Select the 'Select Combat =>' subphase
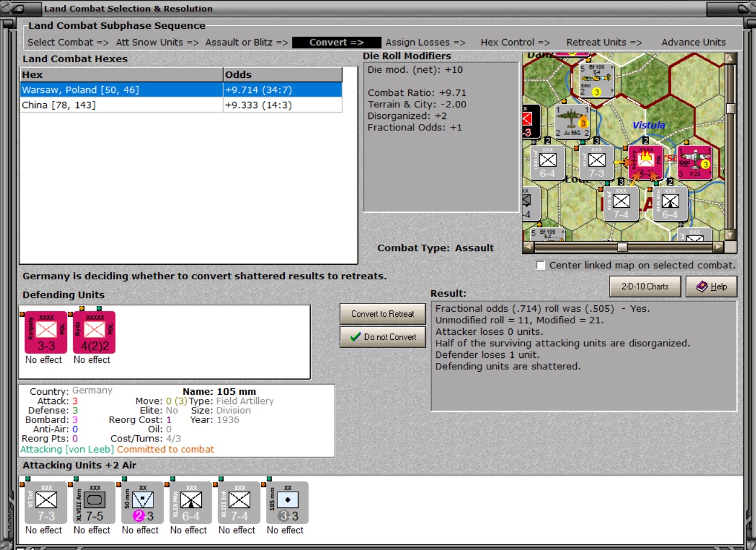Viewport: 756px width, 550px height. click(x=68, y=42)
